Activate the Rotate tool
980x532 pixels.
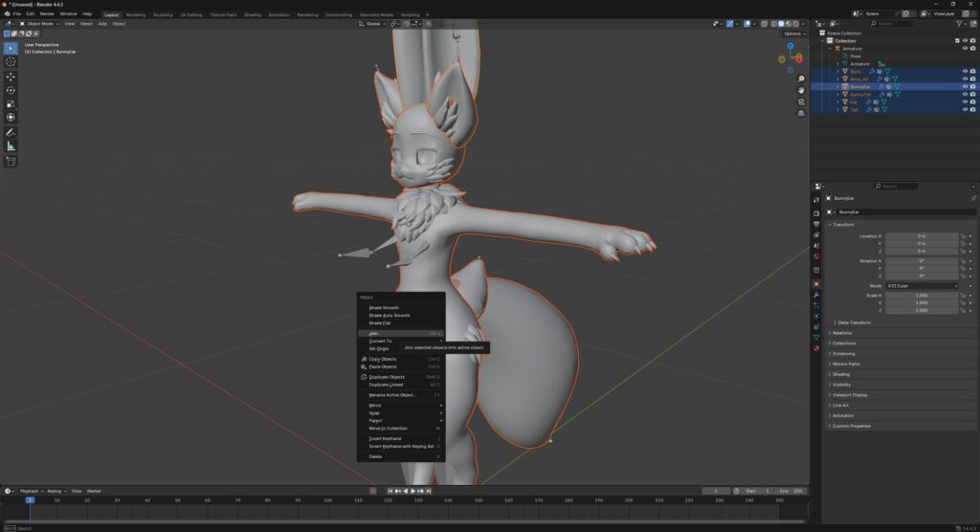click(11, 91)
